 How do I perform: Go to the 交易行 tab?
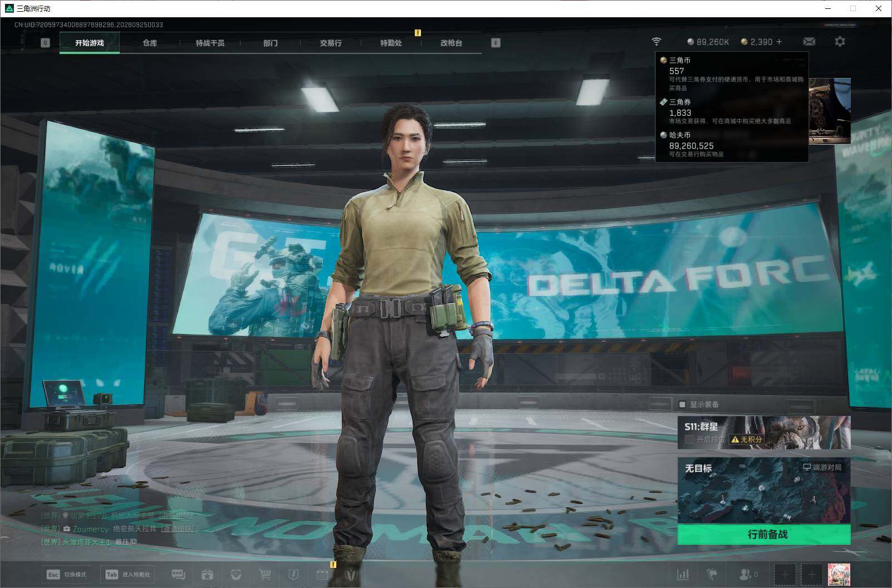pyautogui.click(x=331, y=43)
